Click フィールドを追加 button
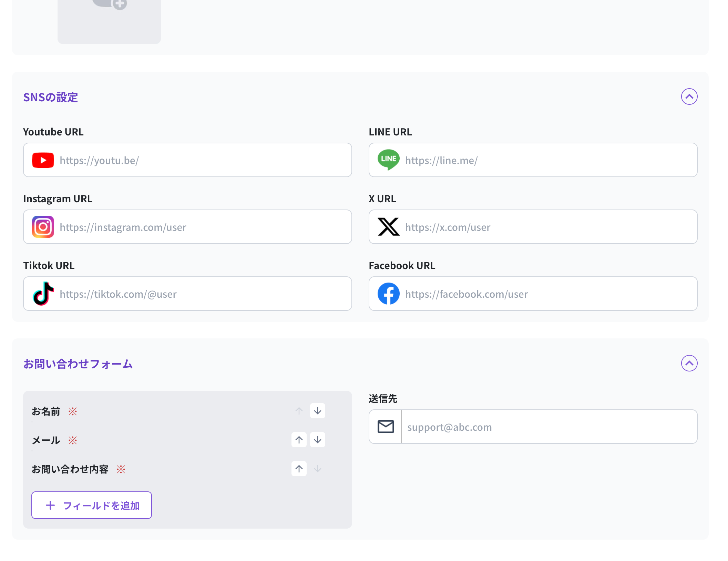The height and width of the screenshot is (561, 728). tap(92, 505)
